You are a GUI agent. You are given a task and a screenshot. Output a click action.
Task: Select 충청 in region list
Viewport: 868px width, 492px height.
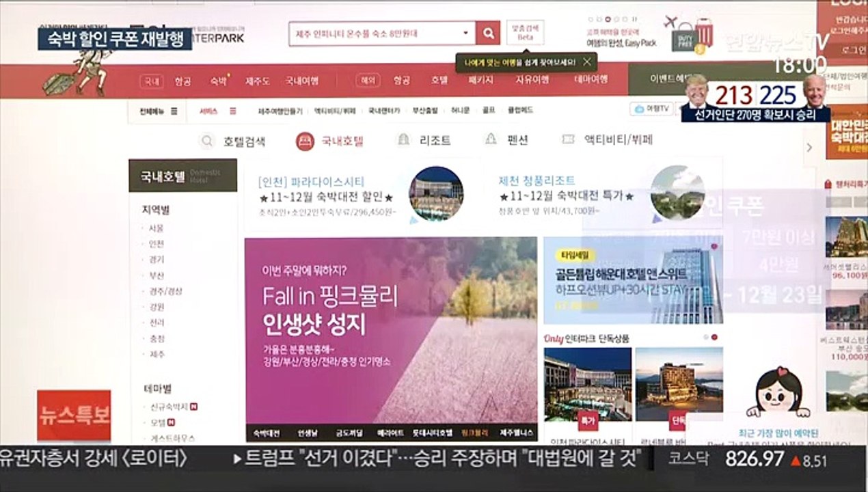pyautogui.click(x=157, y=338)
